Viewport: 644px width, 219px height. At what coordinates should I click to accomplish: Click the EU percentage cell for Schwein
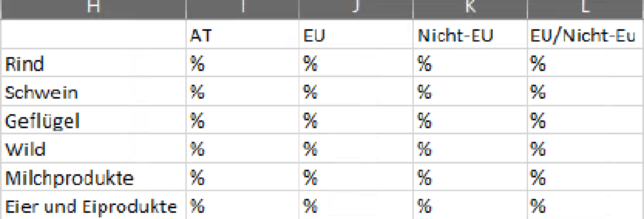click(356, 92)
